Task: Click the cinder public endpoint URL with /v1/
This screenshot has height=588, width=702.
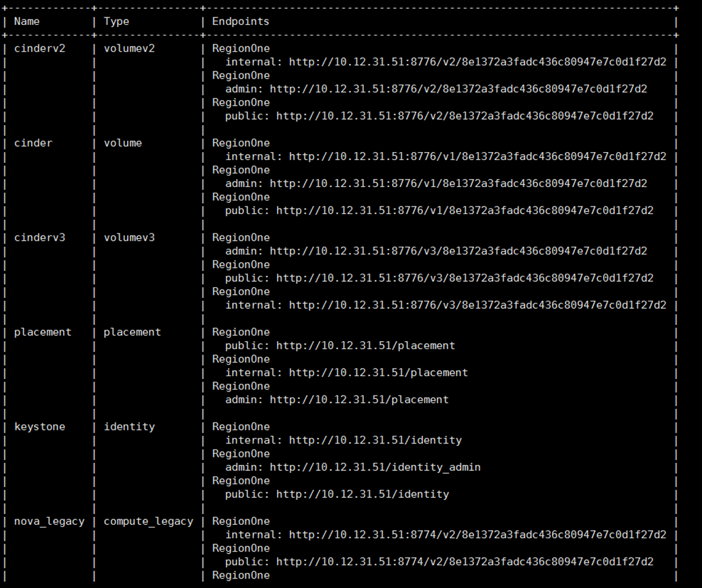Action: click(x=465, y=211)
